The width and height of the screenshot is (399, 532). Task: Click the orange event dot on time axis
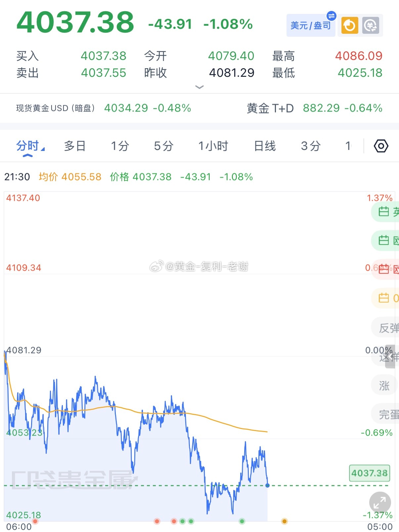tap(284, 521)
